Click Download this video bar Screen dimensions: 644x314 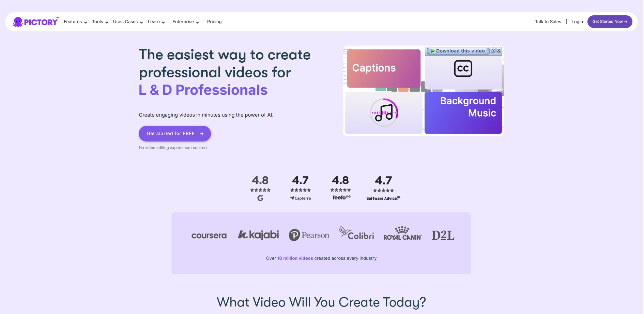click(x=458, y=51)
